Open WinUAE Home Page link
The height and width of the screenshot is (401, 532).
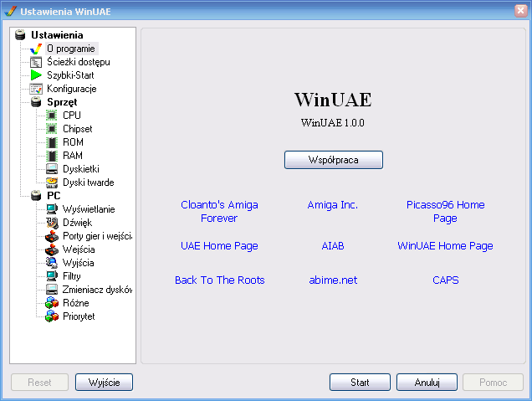(445, 245)
